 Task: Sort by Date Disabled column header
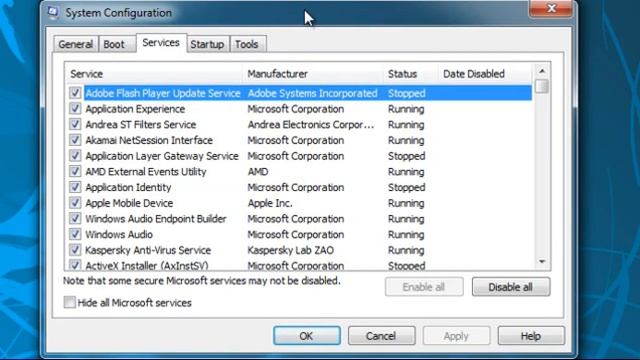[x=485, y=74]
